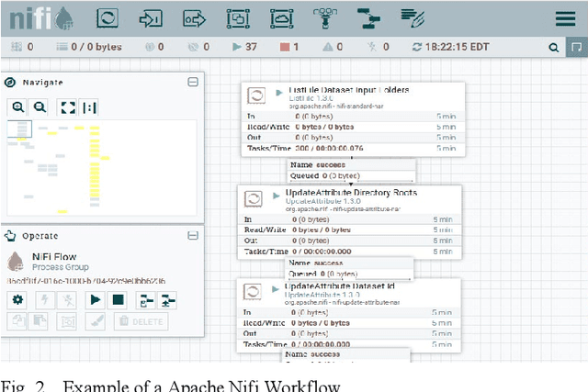The image size is (588, 392).
Task: Zoom out using Navigate panel
Action: (40, 107)
